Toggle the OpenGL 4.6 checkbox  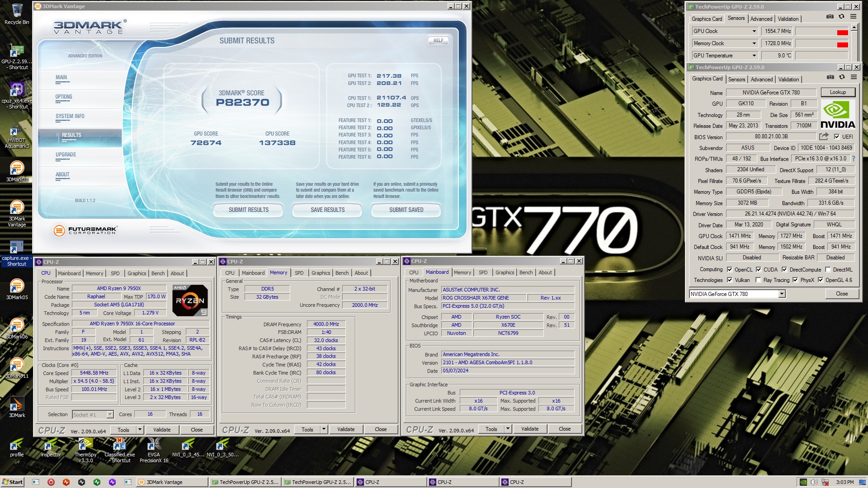pos(821,280)
